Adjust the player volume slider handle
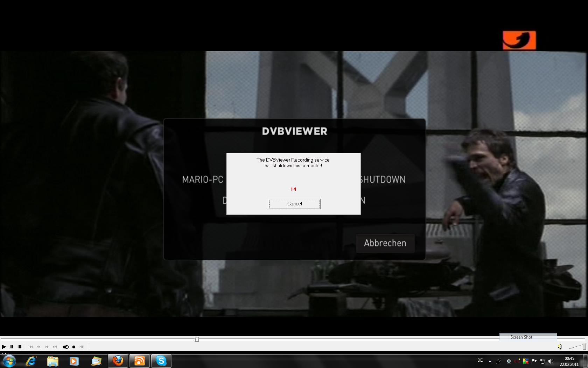The image size is (588, 368). (584, 347)
